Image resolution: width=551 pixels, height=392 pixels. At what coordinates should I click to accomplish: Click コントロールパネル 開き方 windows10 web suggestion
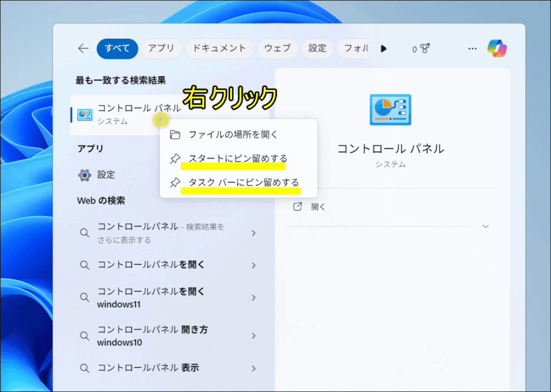[x=153, y=336]
